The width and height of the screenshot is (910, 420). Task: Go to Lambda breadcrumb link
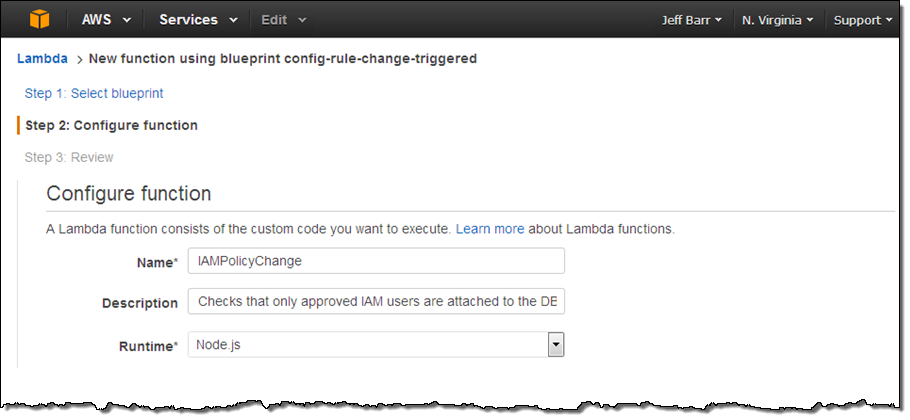[x=42, y=59]
